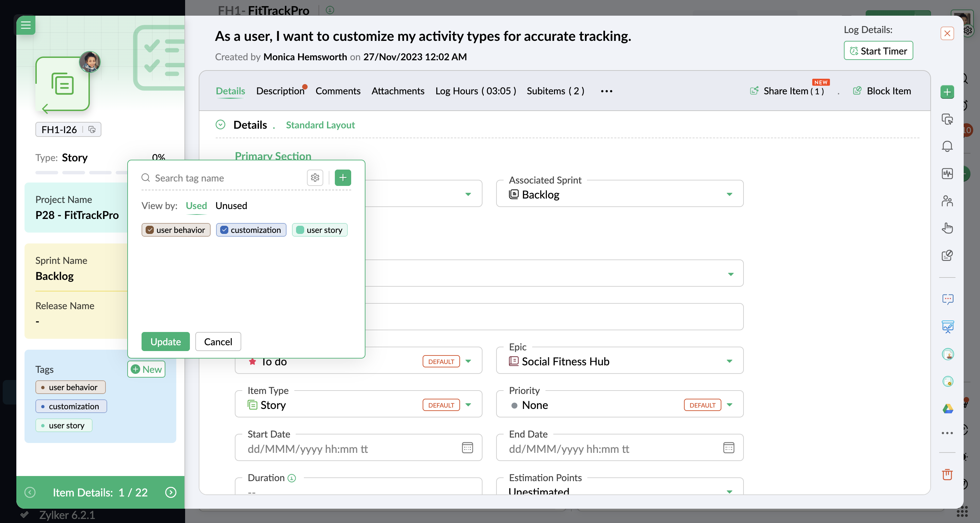Switch to the Comments tab
Screen dimensions: 980x523
pyautogui.click(x=338, y=91)
